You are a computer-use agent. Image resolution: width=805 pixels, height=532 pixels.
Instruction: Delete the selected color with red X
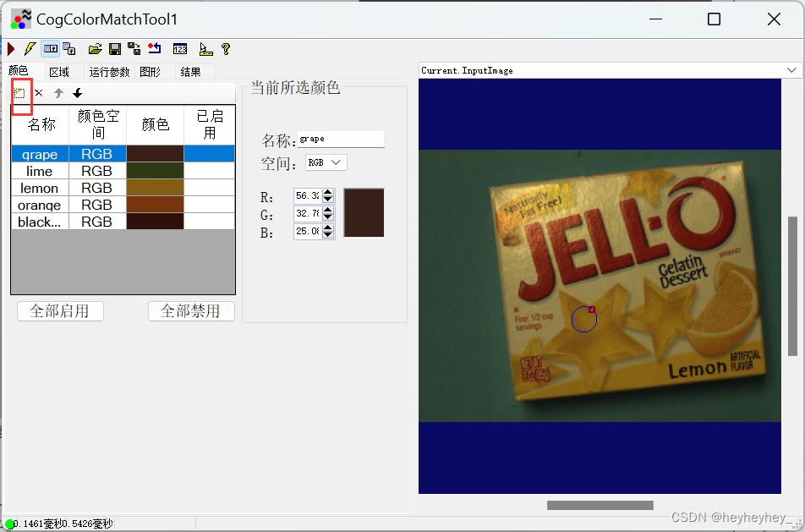click(x=39, y=93)
